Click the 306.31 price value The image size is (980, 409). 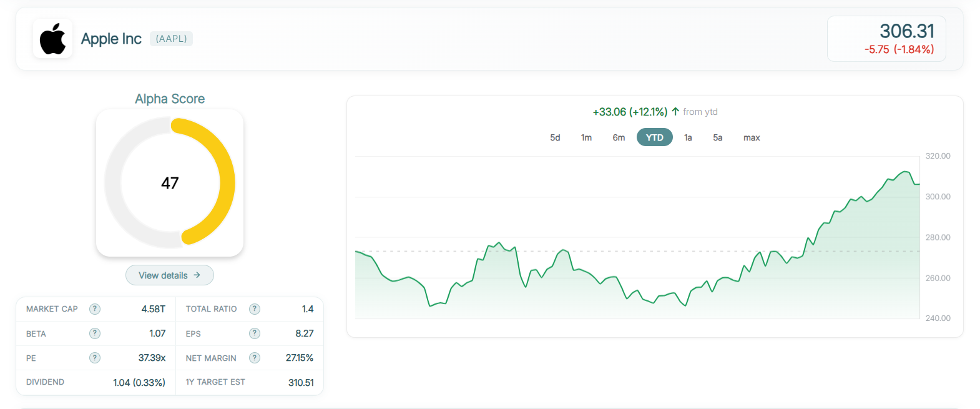907,31
